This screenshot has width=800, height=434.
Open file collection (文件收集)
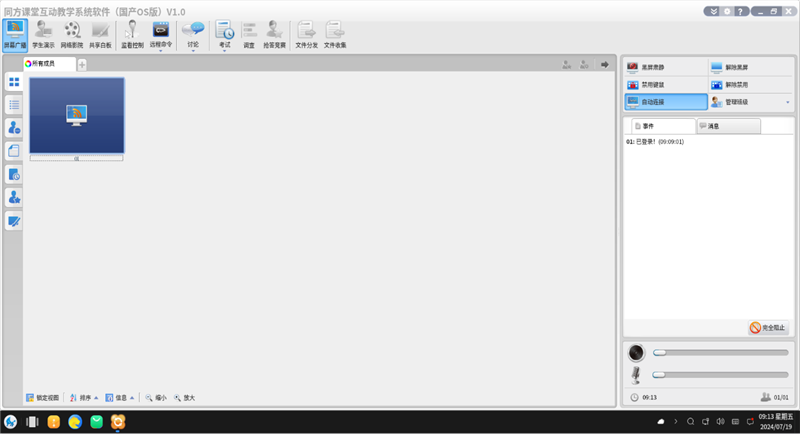click(335, 34)
